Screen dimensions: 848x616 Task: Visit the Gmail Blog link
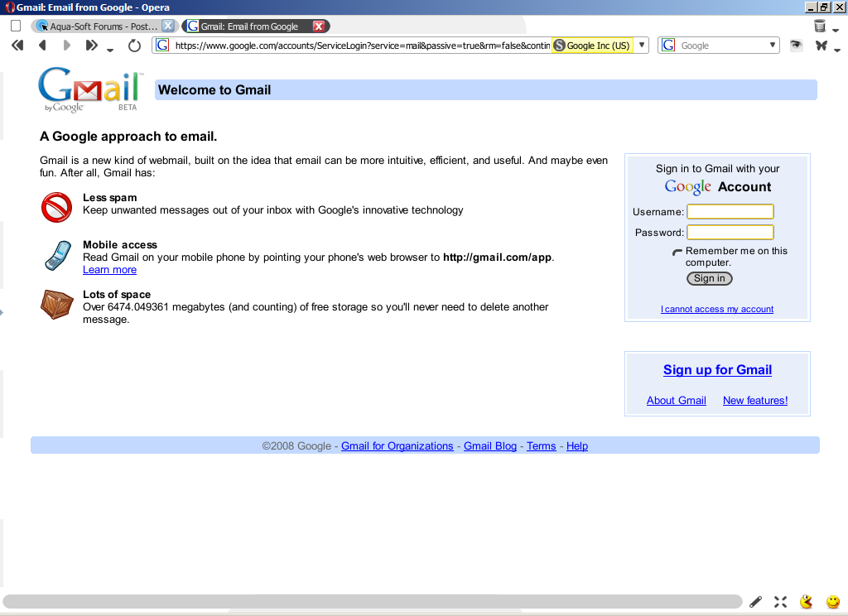point(490,445)
